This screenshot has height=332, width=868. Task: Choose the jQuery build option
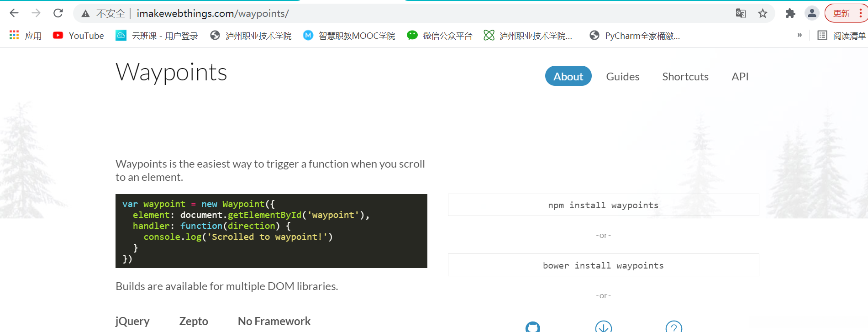(x=132, y=321)
